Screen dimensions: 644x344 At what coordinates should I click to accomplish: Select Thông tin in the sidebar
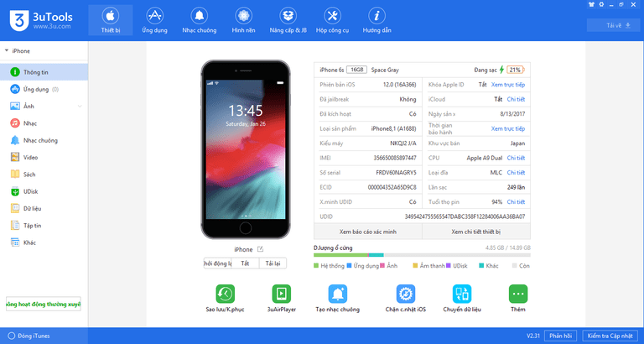coord(44,72)
